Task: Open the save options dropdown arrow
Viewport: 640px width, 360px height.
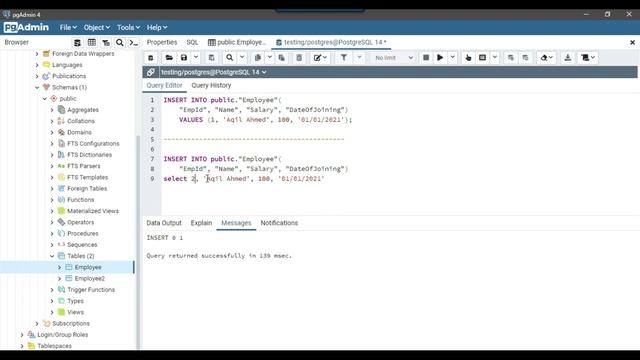Action: tap(196, 58)
